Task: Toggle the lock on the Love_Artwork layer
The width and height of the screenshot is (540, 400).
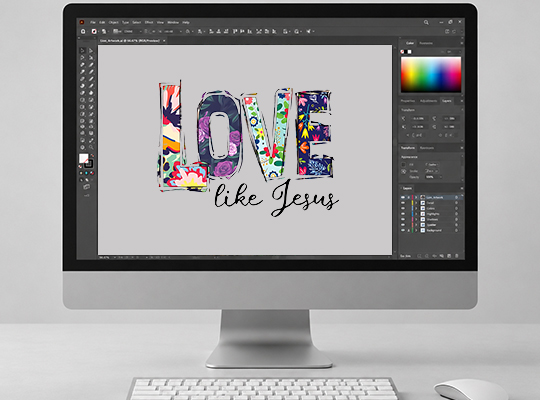Action: (408, 197)
